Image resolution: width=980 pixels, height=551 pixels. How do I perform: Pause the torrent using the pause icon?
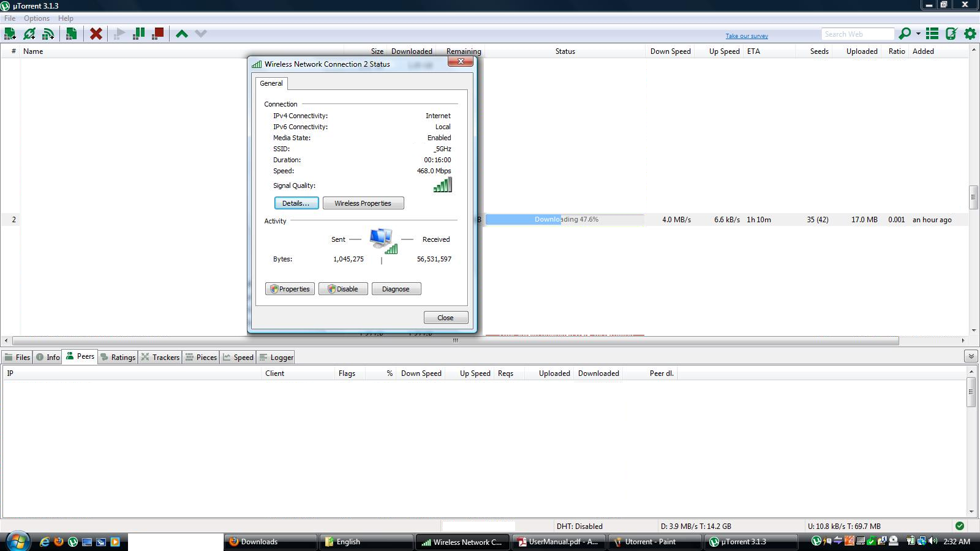139,34
